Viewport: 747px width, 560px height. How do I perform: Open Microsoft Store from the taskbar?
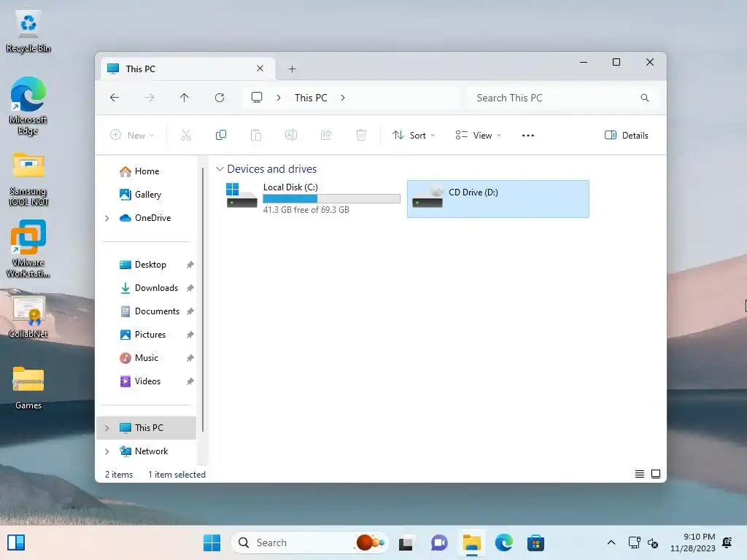tap(535, 542)
